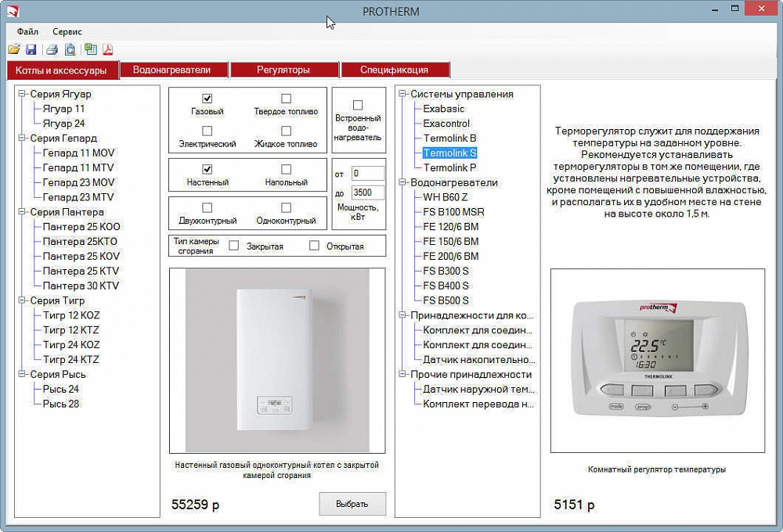Collapse the Серия Ягуар tree node
Image resolution: width=783 pixels, height=532 pixels.
pyautogui.click(x=23, y=95)
